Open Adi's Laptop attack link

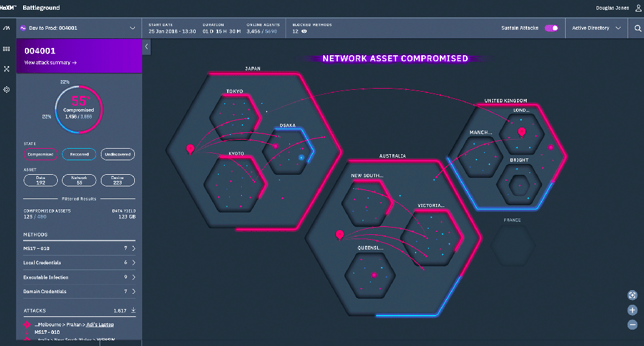click(x=100, y=325)
